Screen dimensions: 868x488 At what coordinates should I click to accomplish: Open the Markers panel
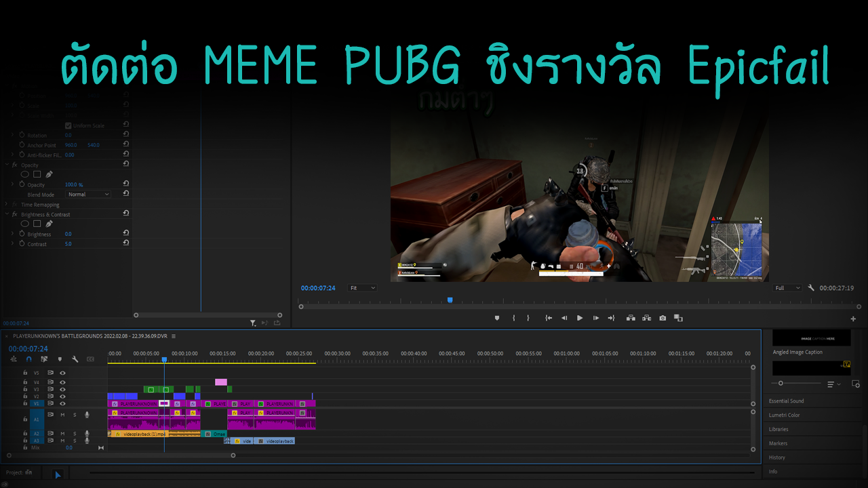pos(778,443)
